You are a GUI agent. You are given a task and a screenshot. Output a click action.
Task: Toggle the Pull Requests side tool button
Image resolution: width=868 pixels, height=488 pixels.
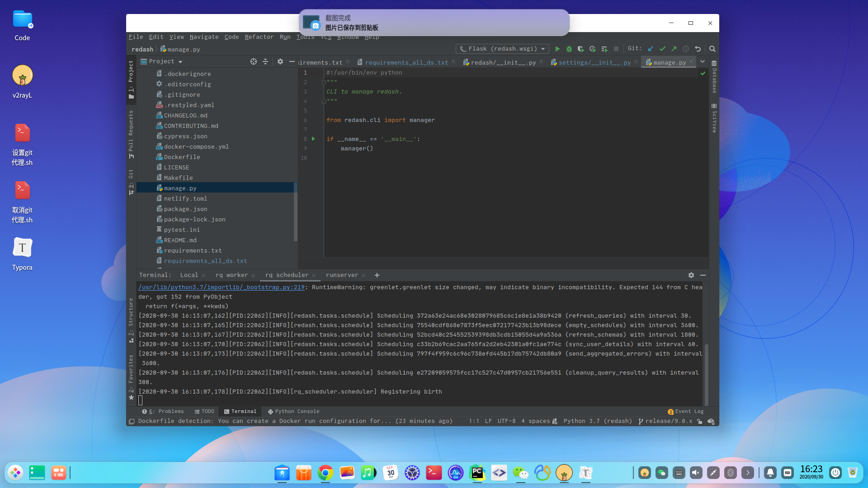click(x=131, y=134)
